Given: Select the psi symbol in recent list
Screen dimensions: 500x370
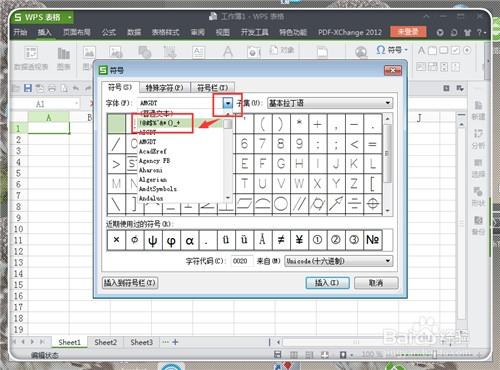Looking at the screenshot, I should coord(153,240).
